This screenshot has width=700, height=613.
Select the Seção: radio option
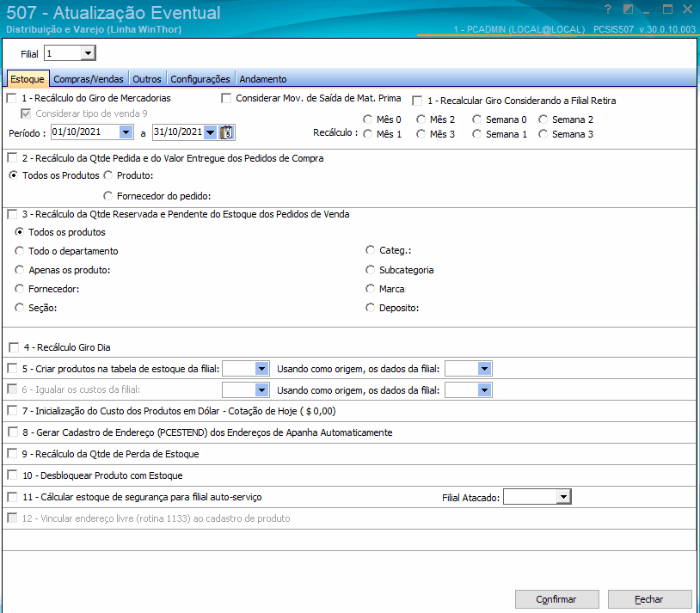19,308
